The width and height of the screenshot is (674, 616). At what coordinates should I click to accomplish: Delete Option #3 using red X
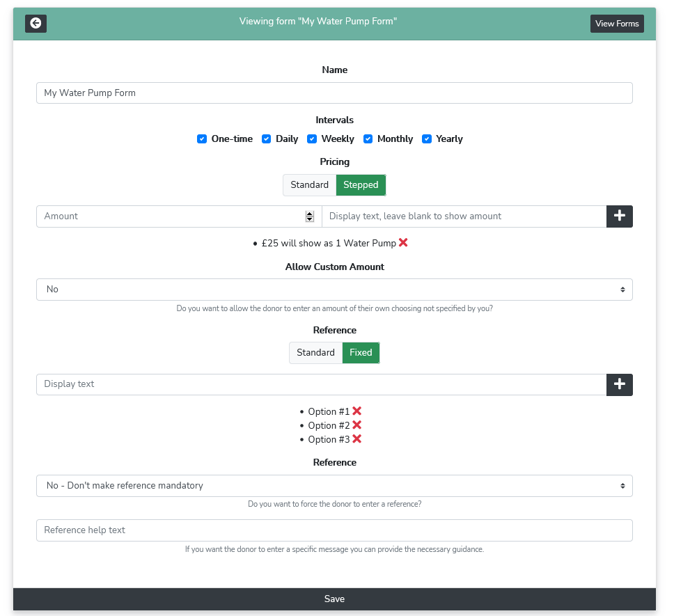click(x=356, y=439)
